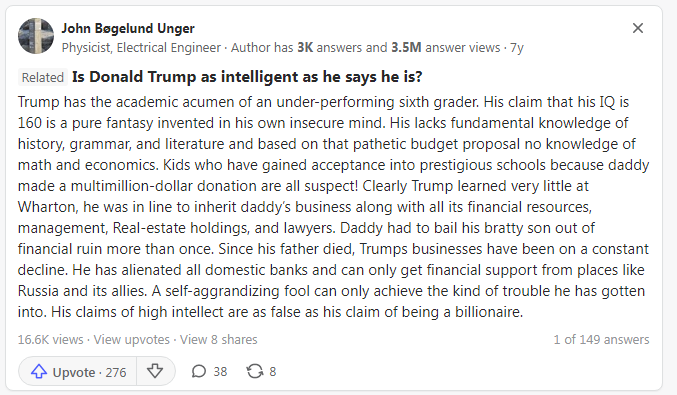
Task: Click the share circular arrows icon
Action: (255, 371)
